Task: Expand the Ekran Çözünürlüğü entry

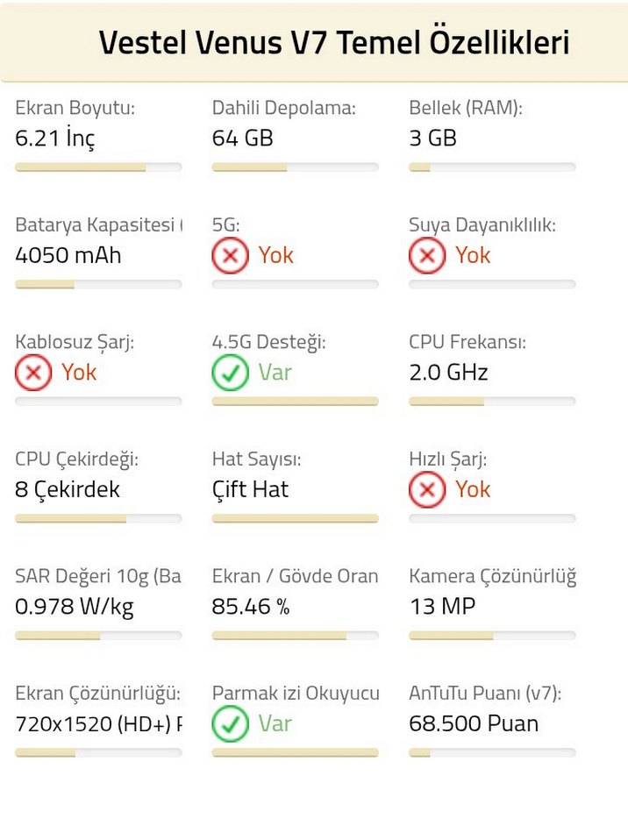Action: coord(96,693)
